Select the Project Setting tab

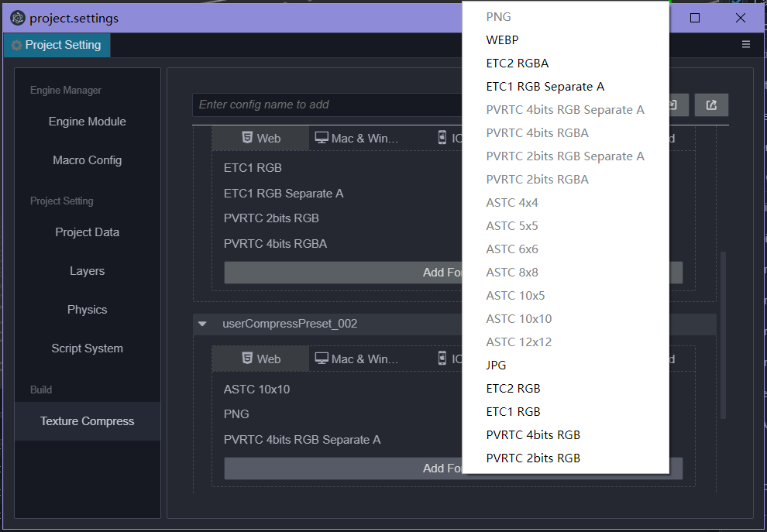(x=57, y=45)
